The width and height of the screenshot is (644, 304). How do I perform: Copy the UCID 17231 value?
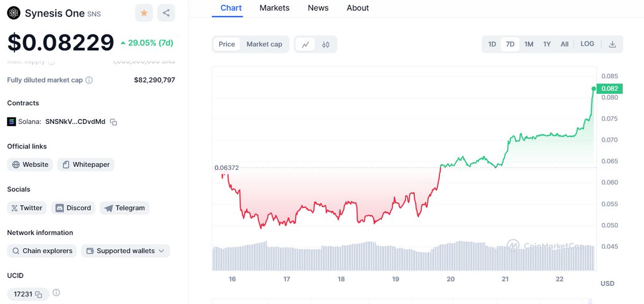coord(39,294)
